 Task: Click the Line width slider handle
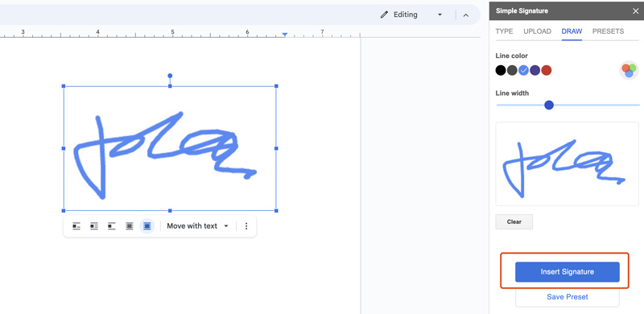(549, 105)
